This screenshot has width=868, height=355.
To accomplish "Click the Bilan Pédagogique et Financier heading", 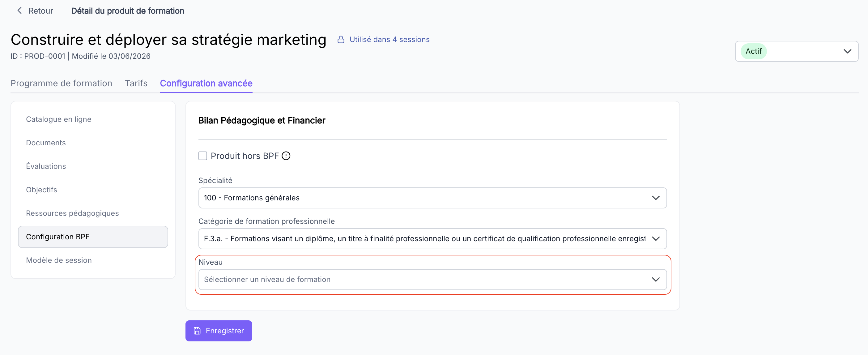I will click(x=262, y=121).
